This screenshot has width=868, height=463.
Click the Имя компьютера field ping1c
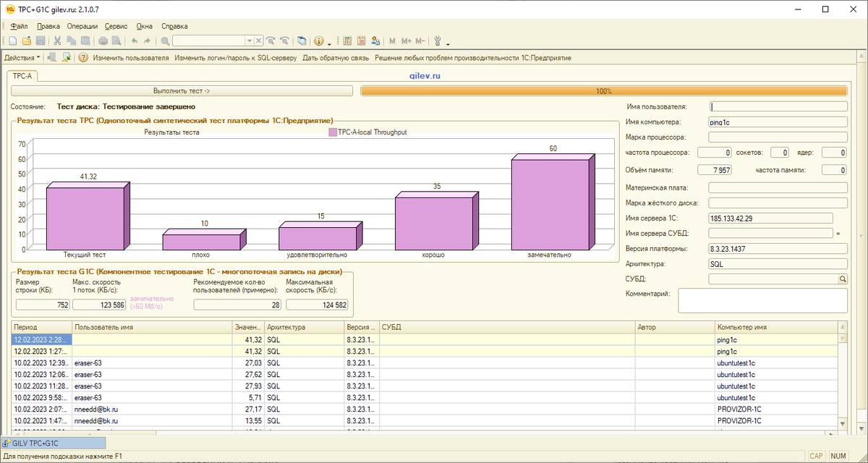[x=778, y=122]
